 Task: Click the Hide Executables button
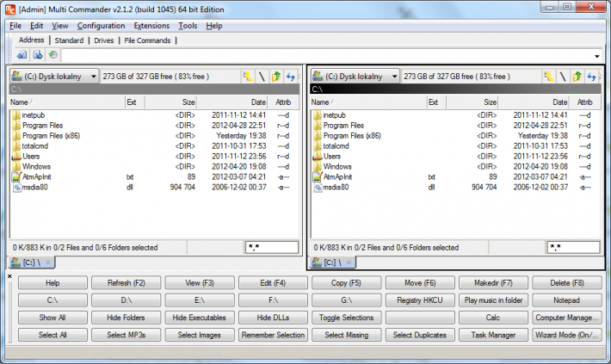tap(200, 318)
